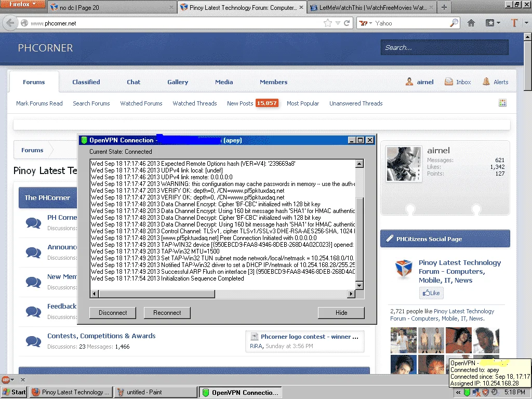Click Disconnect in the OpenVPN window

tap(113, 313)
